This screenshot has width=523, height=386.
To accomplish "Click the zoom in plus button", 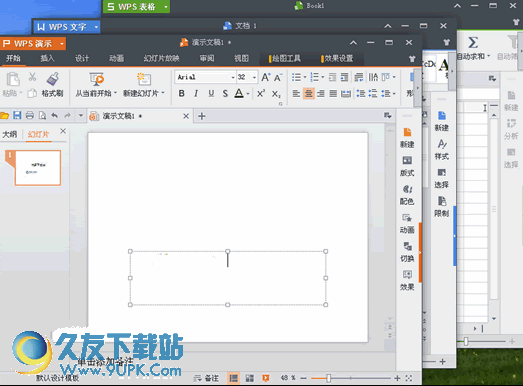I will [397, 378].
